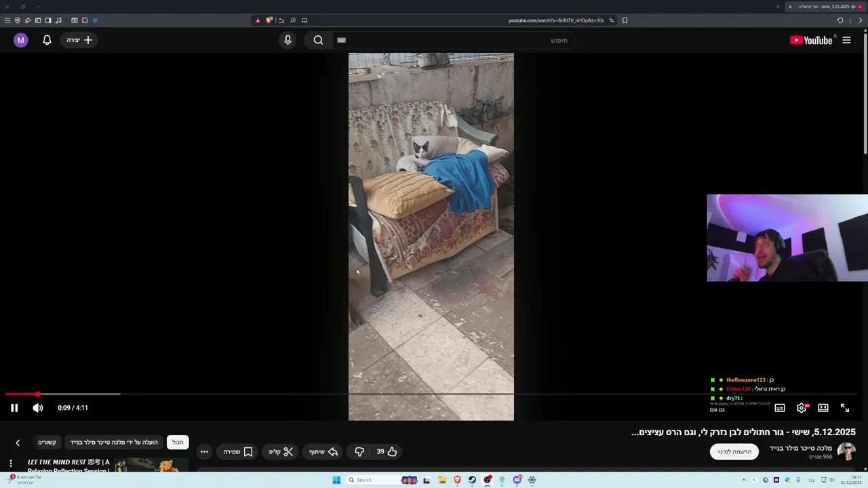868x488 pixels.
Task: Go back with the browser back arrow
Action: pos(860,20)
